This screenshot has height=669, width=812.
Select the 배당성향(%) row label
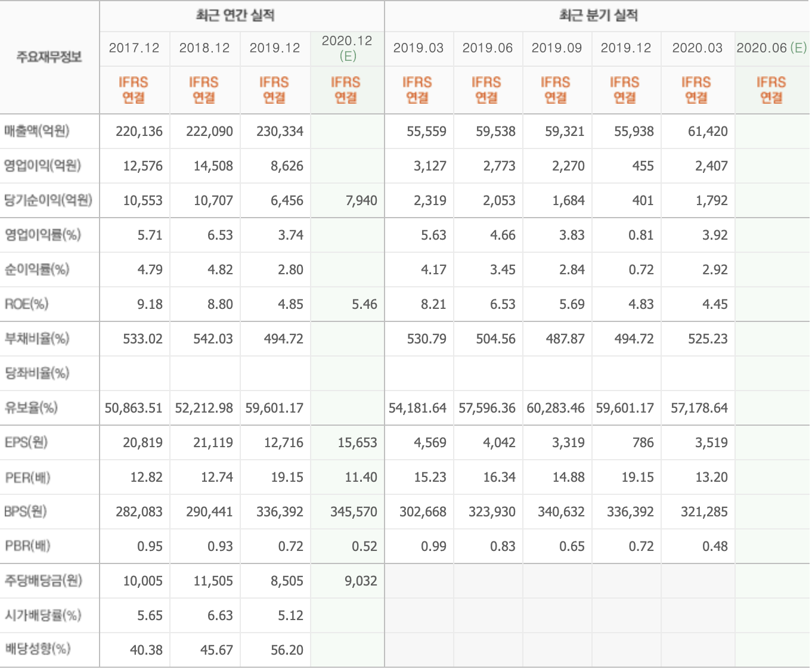pyautogui.click(x=38, y=649)
